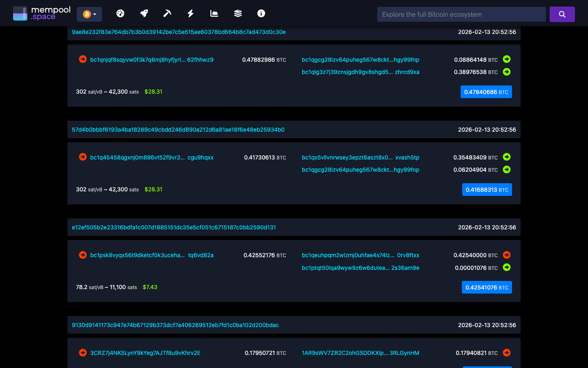
Task: Click the mempool.space logo
Action: [x=42, y=13]
